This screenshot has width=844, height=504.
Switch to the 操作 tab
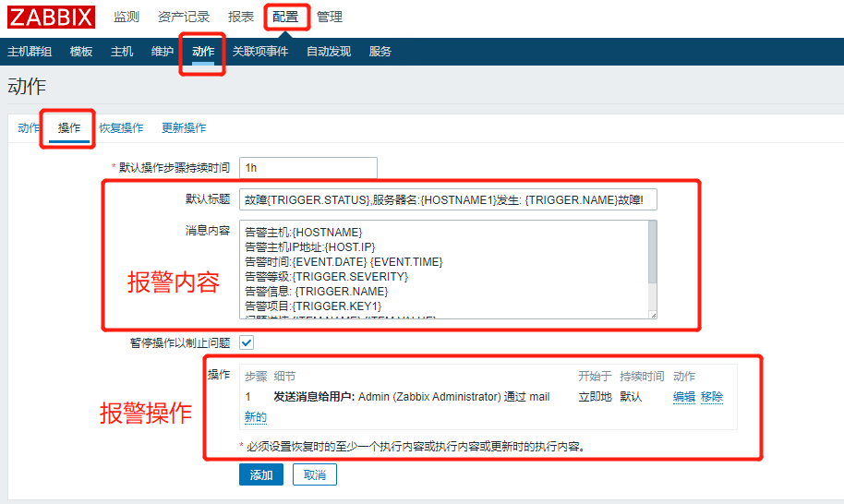(69, 128)
